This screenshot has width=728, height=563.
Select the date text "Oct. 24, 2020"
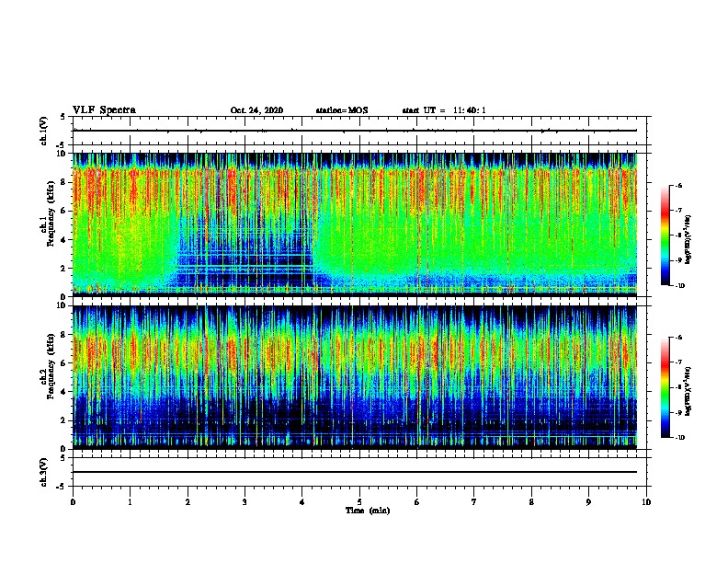pyautogui.click(x=256, y=110)
